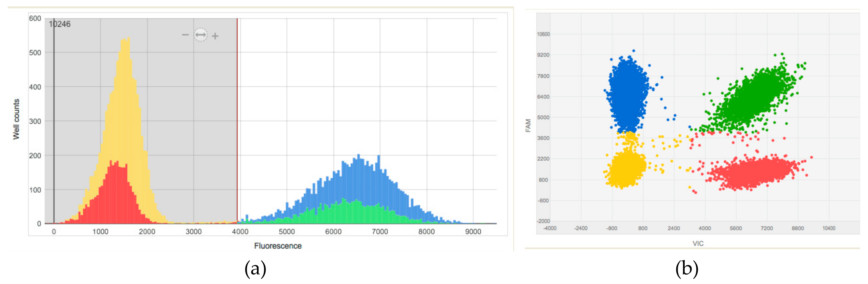Click the minus threshold decrease icon
Viewport: 868px width, 284px height.
pos(185,35)
